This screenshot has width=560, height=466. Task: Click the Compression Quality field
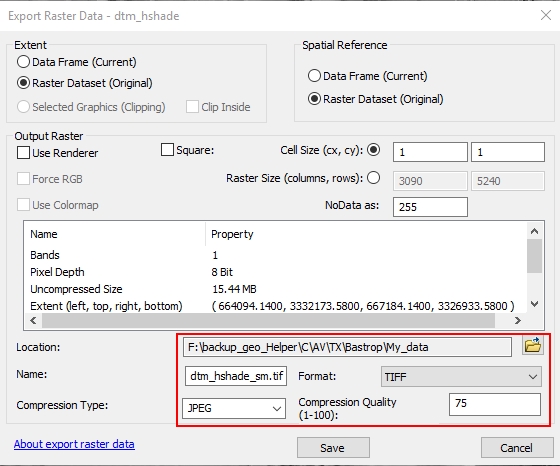[495, 405]
